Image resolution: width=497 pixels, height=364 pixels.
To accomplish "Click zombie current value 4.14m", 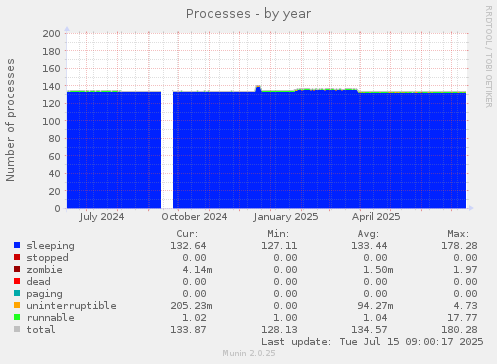I will click(x=197, y=270).
